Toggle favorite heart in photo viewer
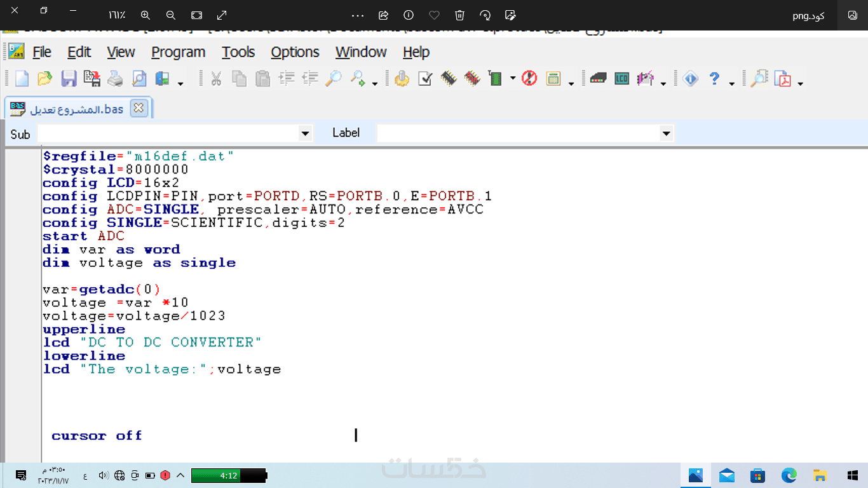The image size is (868, 488). [x=434, y=15]
